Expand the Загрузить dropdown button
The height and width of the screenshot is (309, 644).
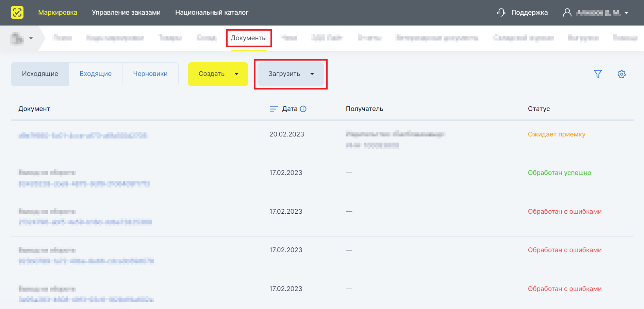(291, 74)
